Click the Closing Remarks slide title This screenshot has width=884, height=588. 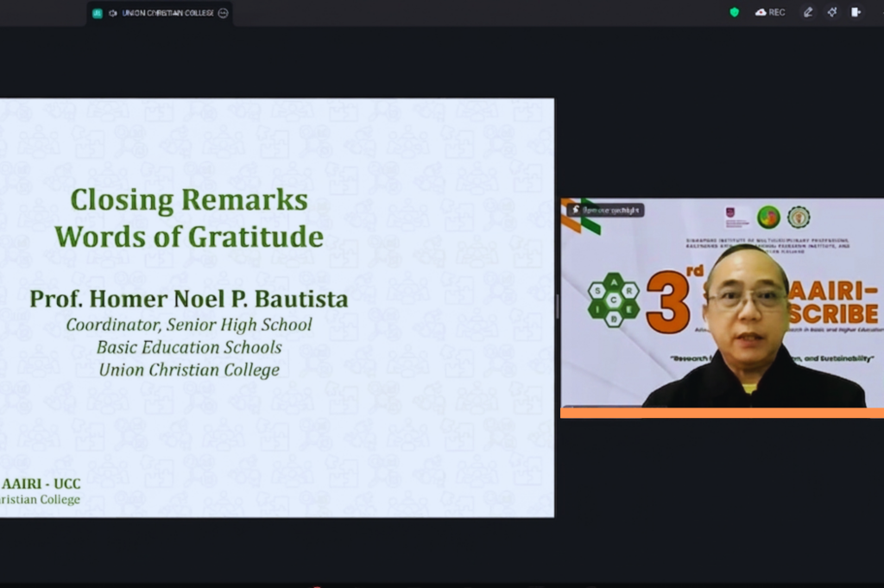click(x=188, y=200)
